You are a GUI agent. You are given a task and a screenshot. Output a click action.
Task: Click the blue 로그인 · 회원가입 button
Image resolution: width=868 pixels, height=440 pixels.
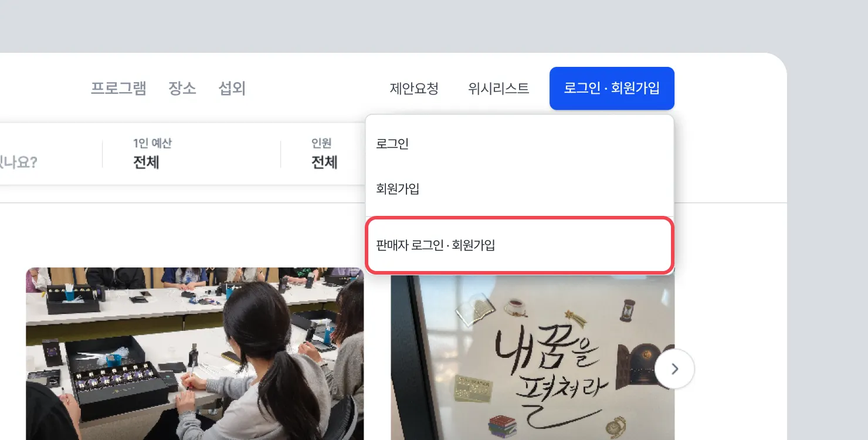coord(612,89)
